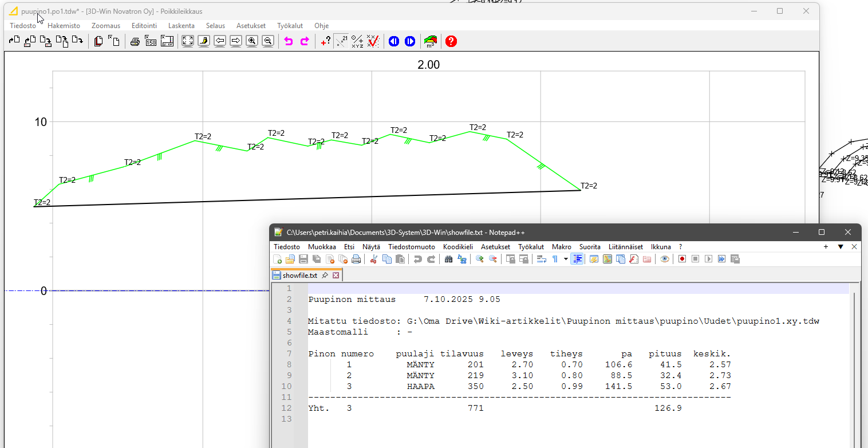Screen dimensions: 868x448
Task: Add a new tab with plus button
Action: [x=826, y=247]
